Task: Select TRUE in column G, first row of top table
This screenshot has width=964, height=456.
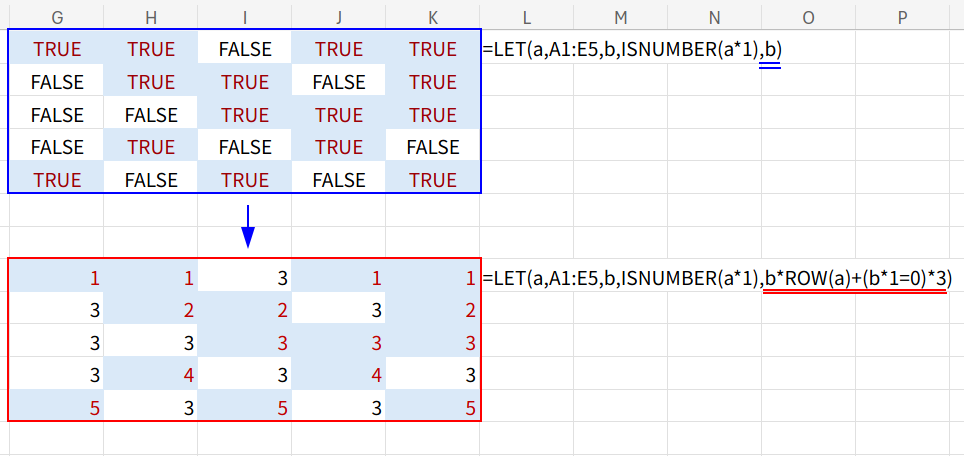Action: [x=57, y=49]
